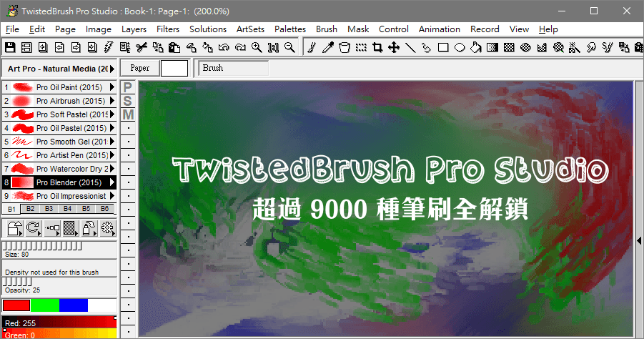The width and height of the screenshot is (644, 339).
Task: Open the Filters menu
Action: 167,29
